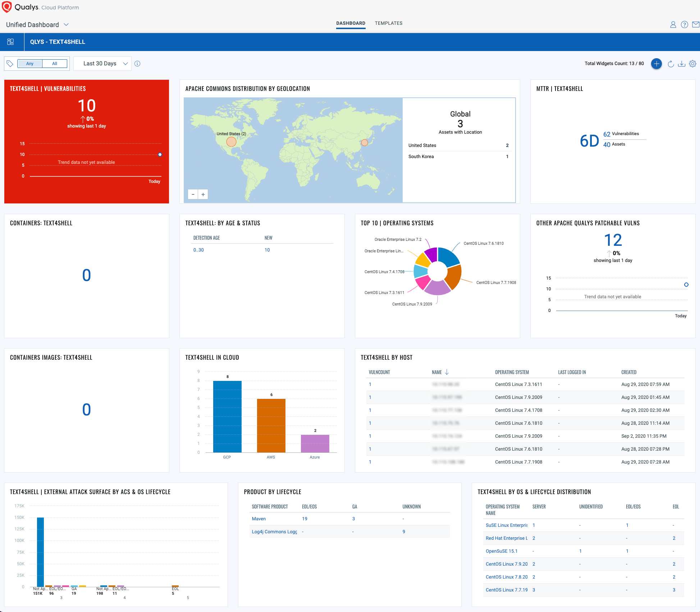Open the Last 30 Days dropdown
The image size is (700, 612).
click(102, 63)
